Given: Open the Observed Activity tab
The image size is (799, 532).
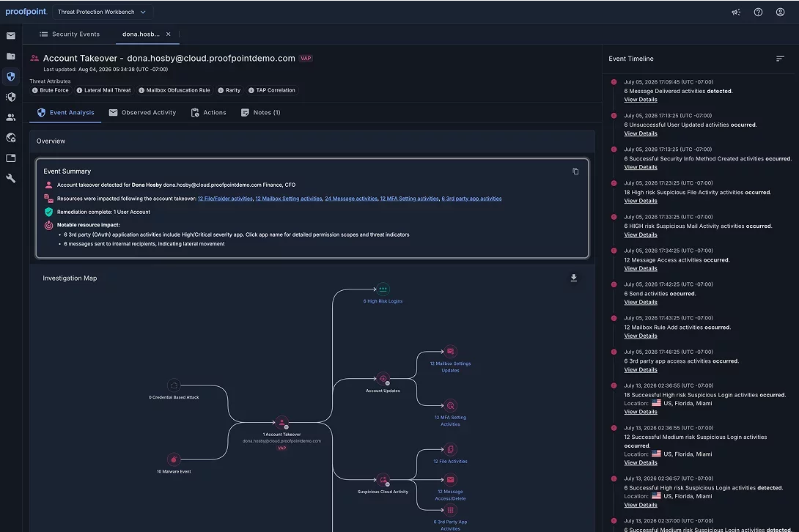Looking at the screenshot, I should [142, 113].
